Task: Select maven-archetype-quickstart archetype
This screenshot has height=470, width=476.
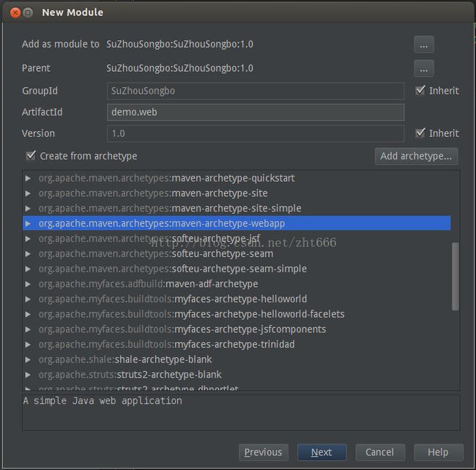Action: [166, 178]
